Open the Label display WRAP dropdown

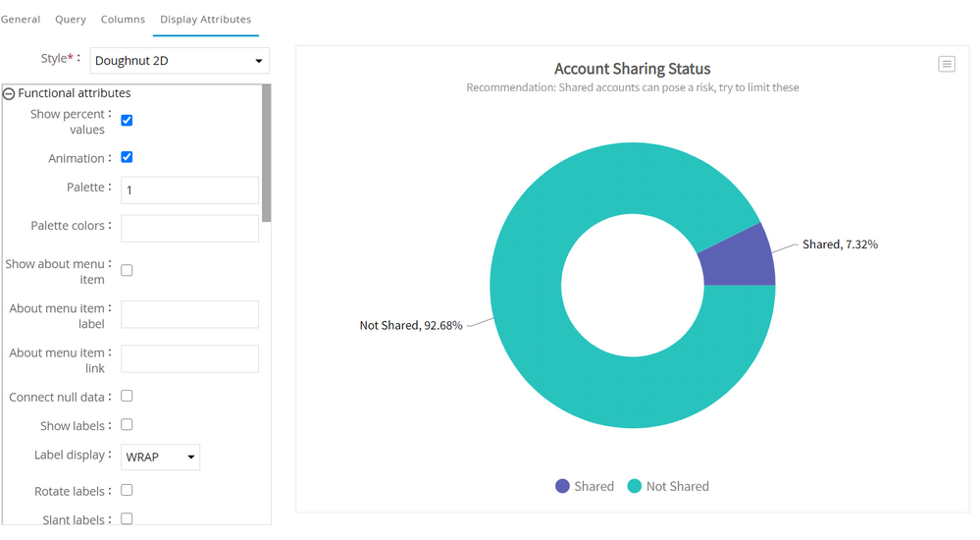[160, 457]
